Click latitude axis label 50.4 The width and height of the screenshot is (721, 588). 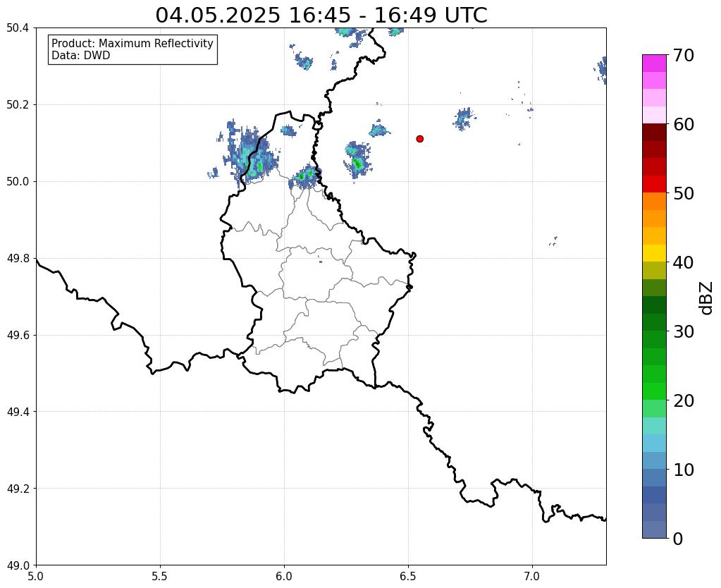[x=18, y=28]
